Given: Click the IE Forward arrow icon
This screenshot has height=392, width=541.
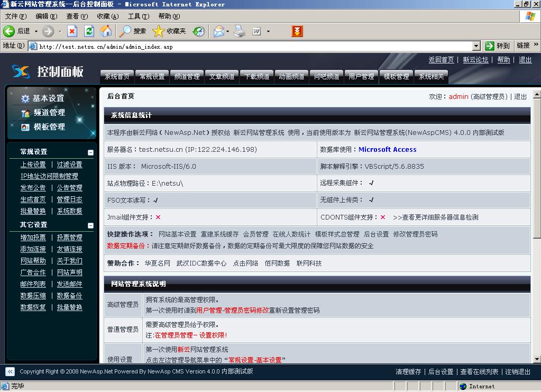Looking at the screenshot, I should pyautogui.click(x=48, y=31).
